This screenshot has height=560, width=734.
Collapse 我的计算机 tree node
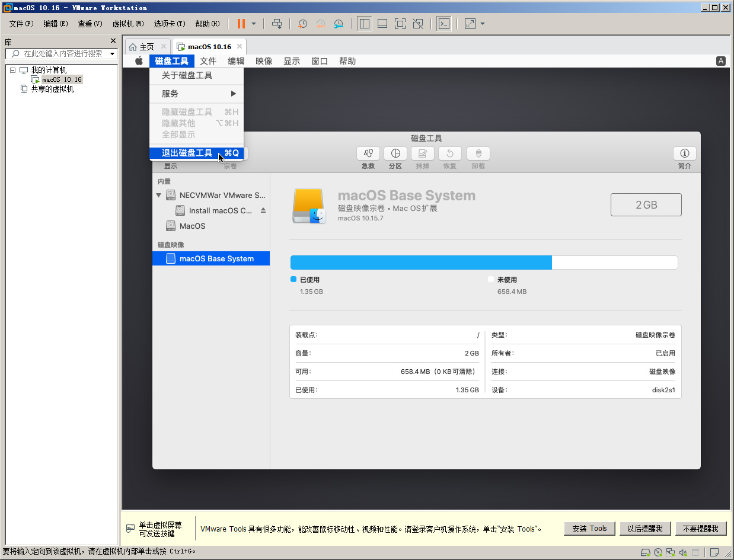point(12,70)
